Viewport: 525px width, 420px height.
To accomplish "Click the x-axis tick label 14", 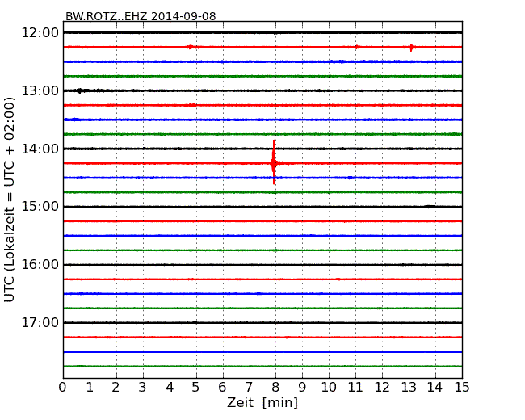I will coord(435,388).
